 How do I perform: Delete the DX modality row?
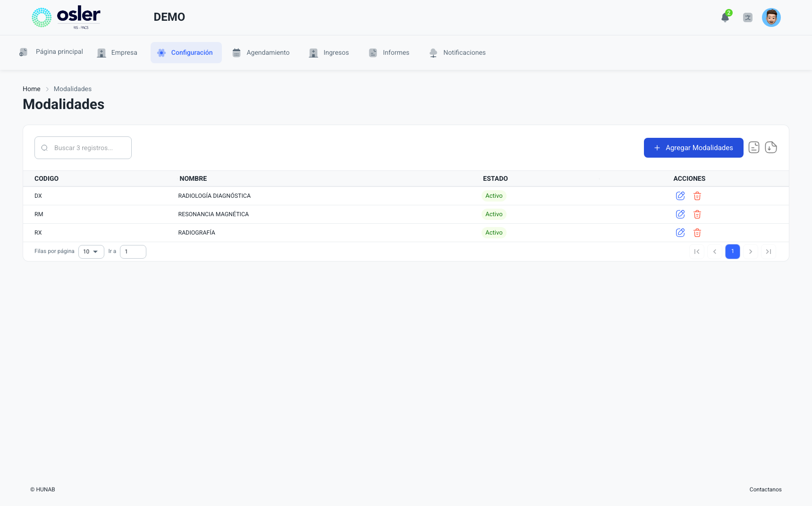(697, 196)
